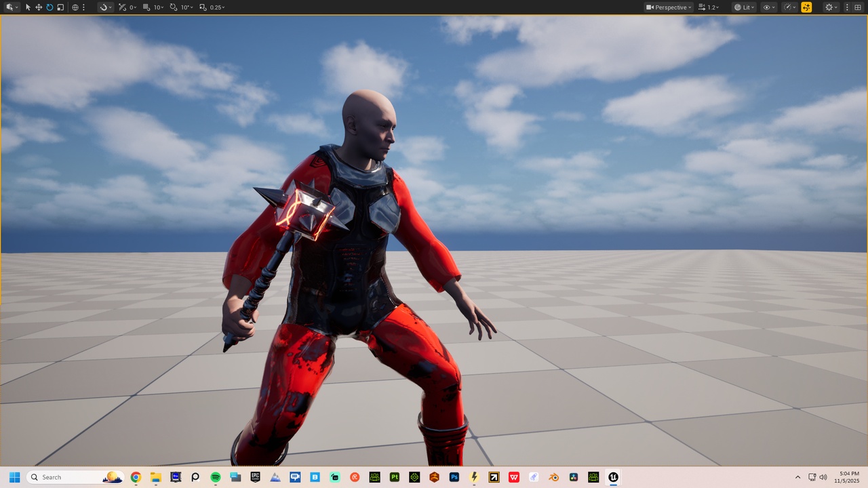This screenshot has height=488, width=868.
Task: Click the Select objects arrow tool
Action: (x=28, y=7)
